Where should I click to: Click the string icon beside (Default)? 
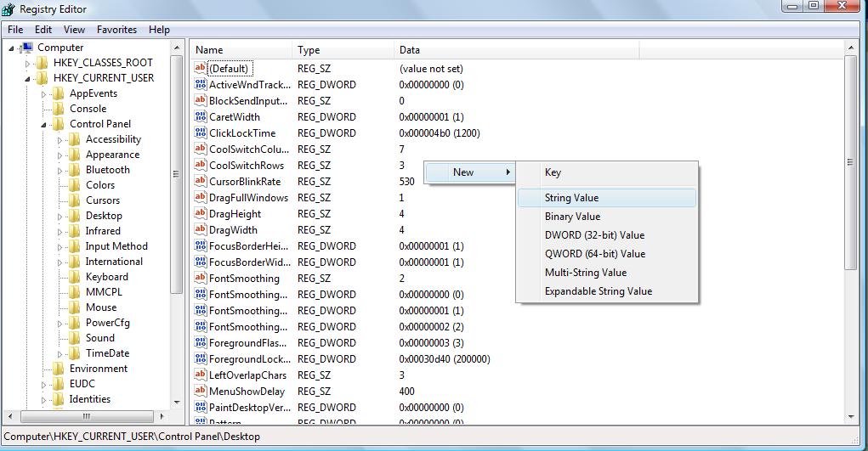pyautogui.click(x=201, y=68)
